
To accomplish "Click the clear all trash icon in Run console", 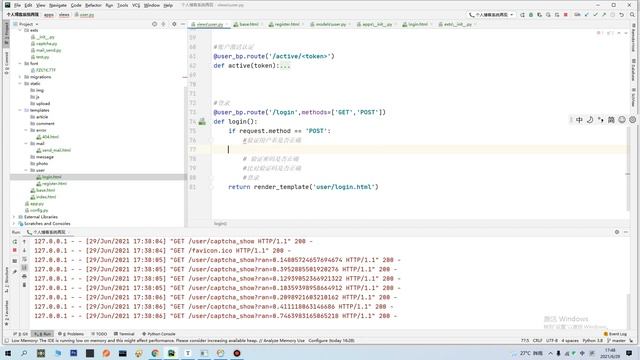I will (24, 285).
